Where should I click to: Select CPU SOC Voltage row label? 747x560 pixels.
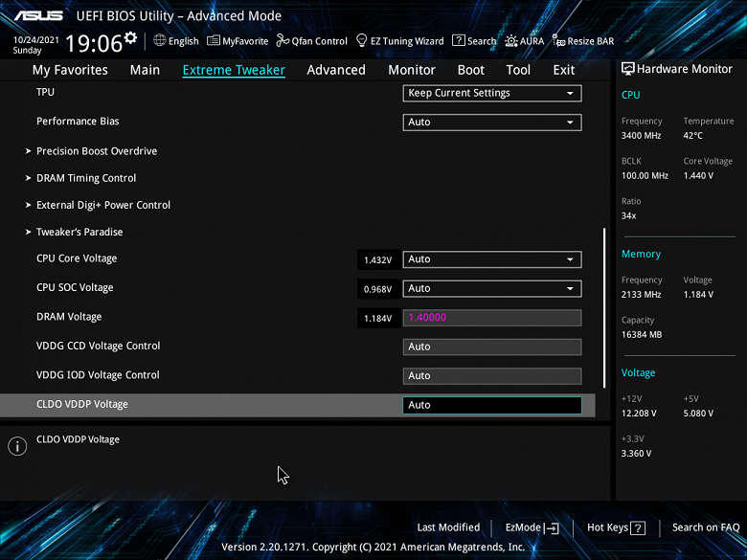coord(75,287)
